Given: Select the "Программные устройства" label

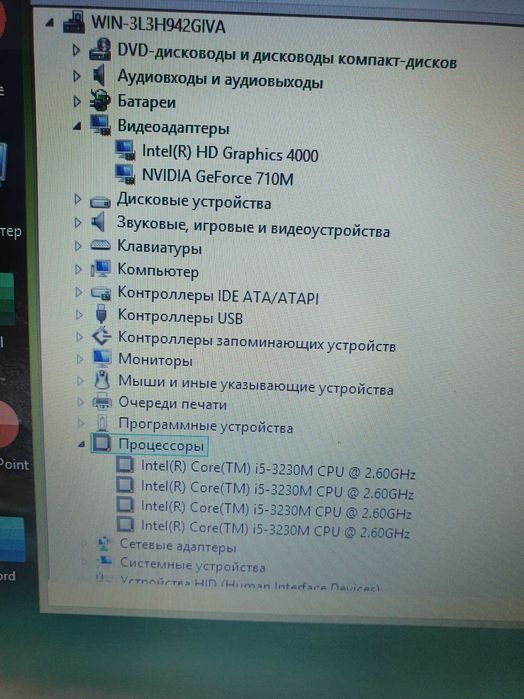Looking at the screenshot, I should (x=206, y=425).
